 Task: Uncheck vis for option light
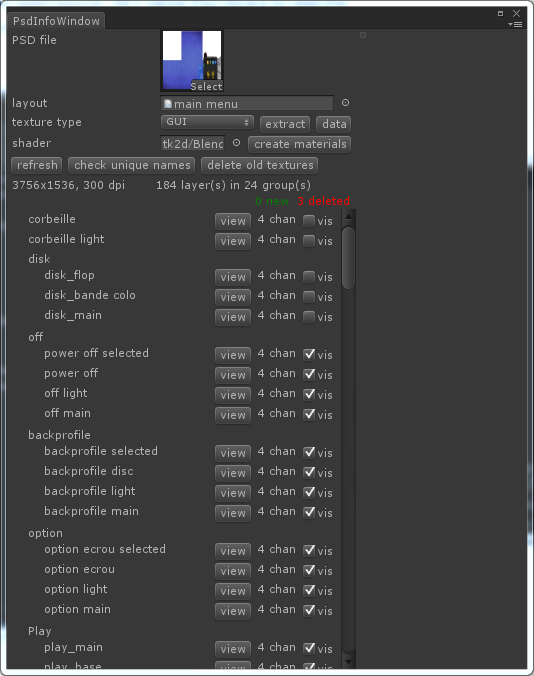tap(309, 590)
